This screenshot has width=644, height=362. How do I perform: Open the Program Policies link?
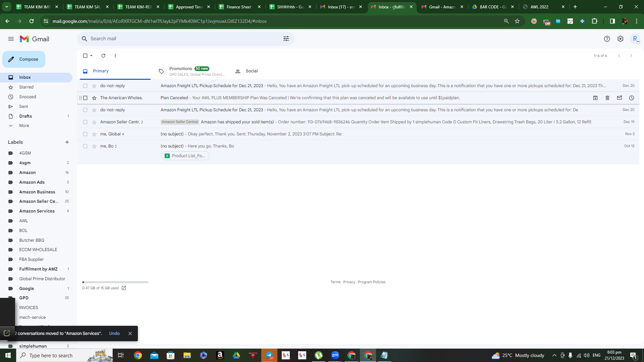coord(372,282)
